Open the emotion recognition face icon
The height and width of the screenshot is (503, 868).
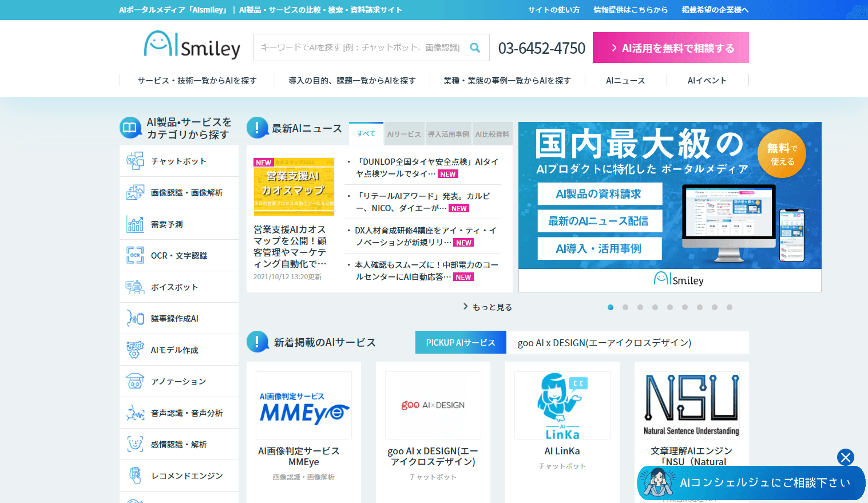pos(135,444)
